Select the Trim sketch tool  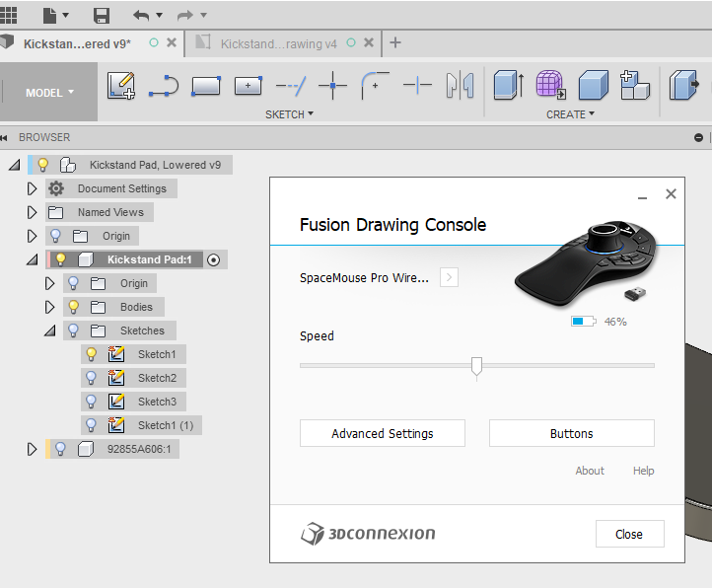click(x=291, y=86)
